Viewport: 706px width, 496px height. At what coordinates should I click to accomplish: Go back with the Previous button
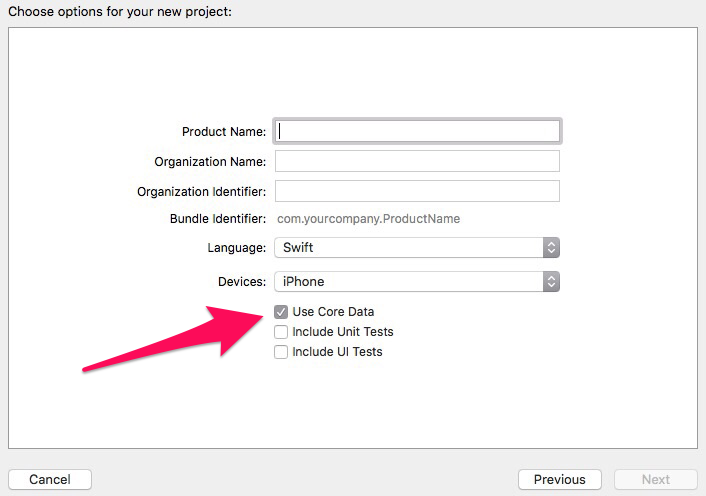coord(560,479)
